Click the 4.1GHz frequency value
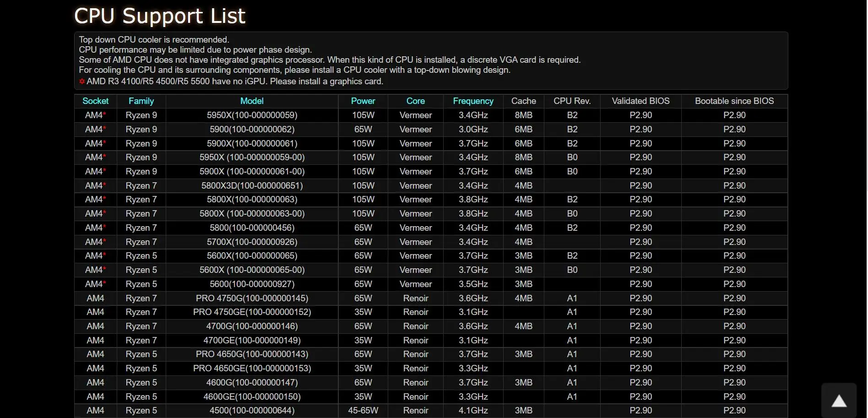868x418 pixels. (x=473, y=411)
